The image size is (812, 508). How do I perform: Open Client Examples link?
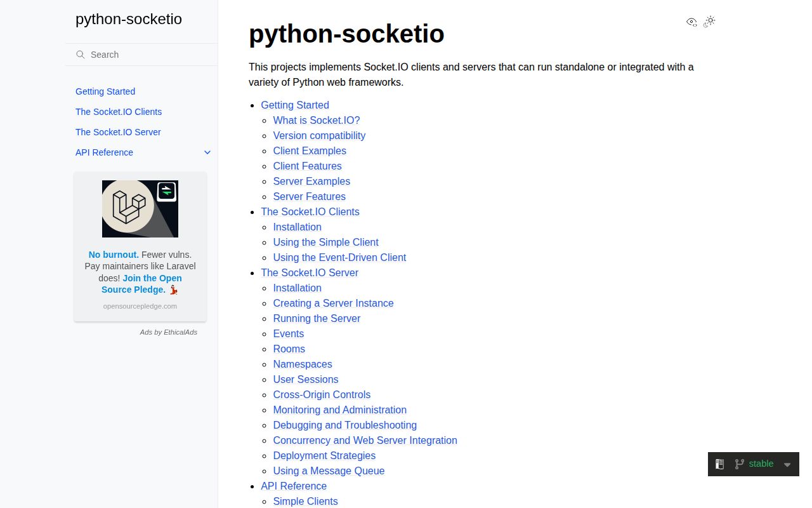(x=310, y=151)
